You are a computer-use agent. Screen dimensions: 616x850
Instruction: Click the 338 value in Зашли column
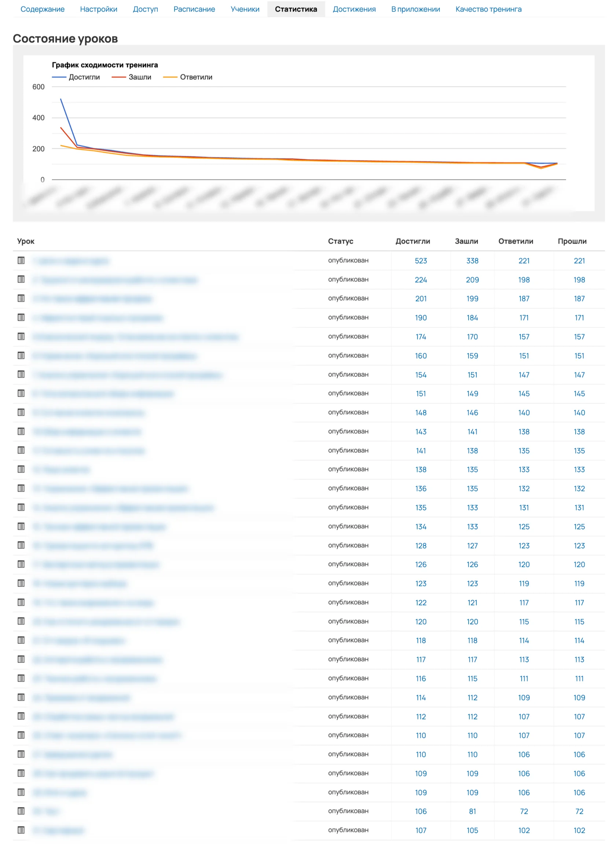[x=473, y=261]
